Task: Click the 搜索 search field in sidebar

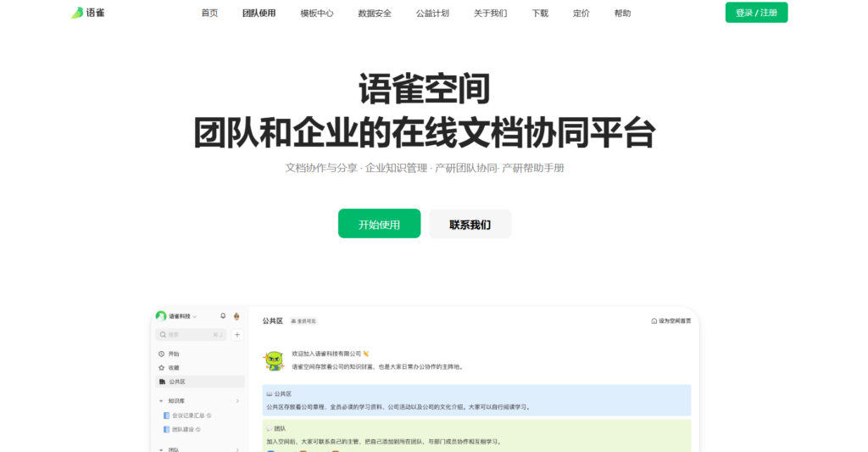Action: click(x=186, y=335)
